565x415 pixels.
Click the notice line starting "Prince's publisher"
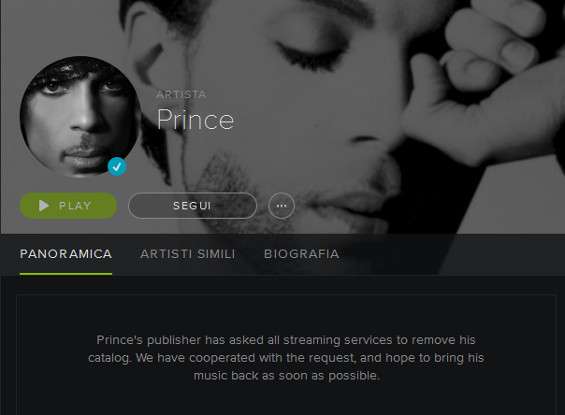coord(286,340)
